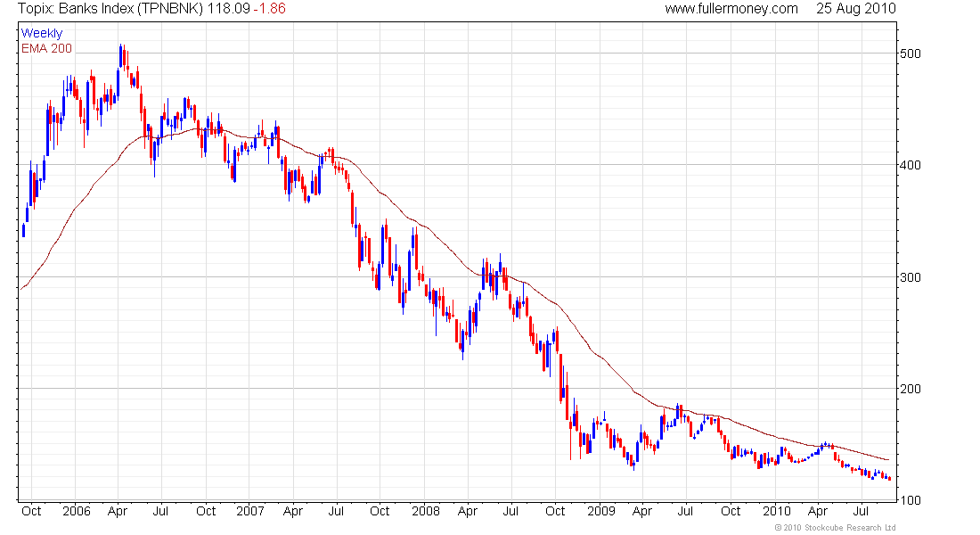
Task: Click the final 'Jul' label after 2010
Action: [862, 511]
